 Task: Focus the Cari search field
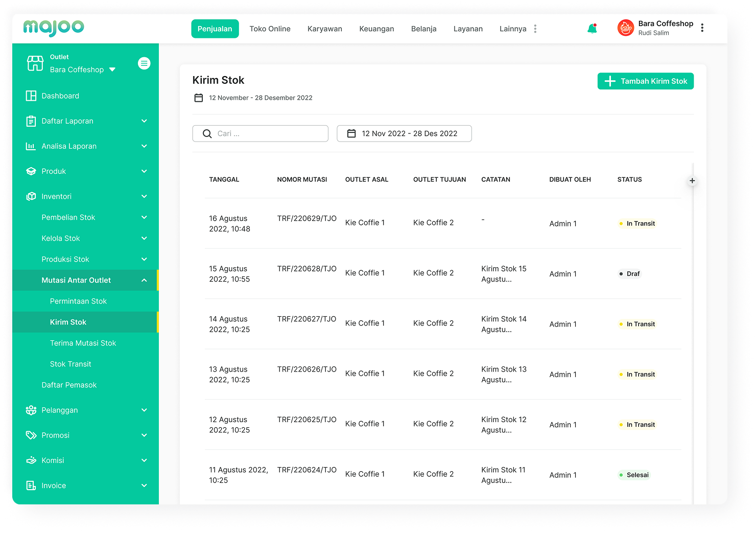pyautogui.click(x=261, y=133)
